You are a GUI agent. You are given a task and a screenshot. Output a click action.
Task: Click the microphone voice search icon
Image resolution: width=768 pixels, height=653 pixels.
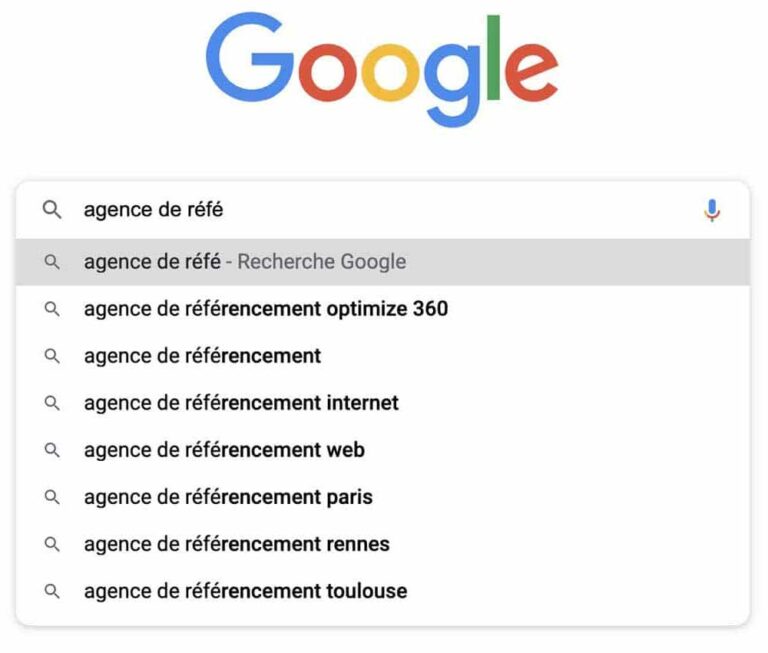[711, 210]
